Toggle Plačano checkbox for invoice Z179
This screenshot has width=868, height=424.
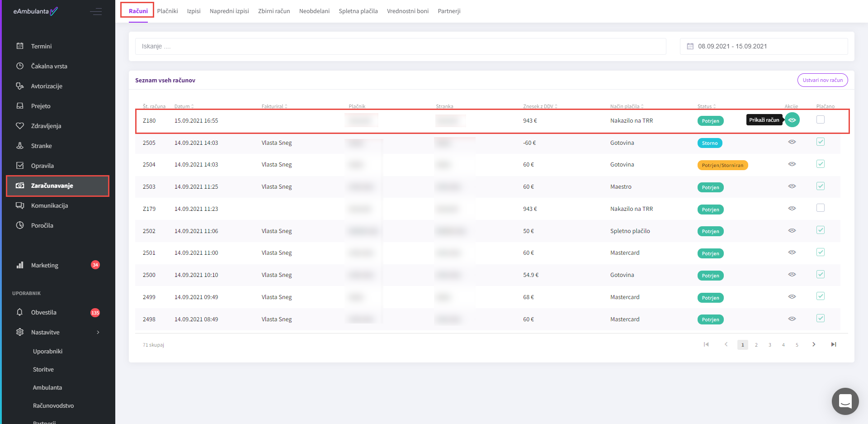(x=820, y=208)
